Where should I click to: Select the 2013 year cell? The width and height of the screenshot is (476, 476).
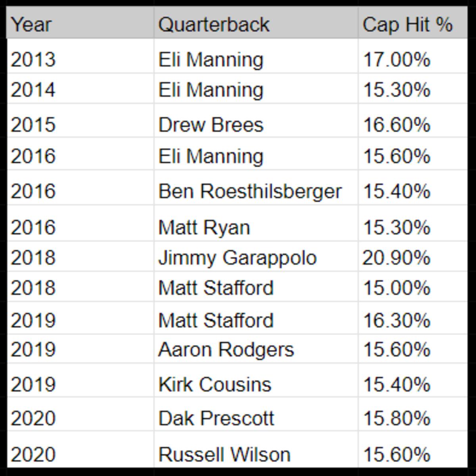(x=79, y=59)
